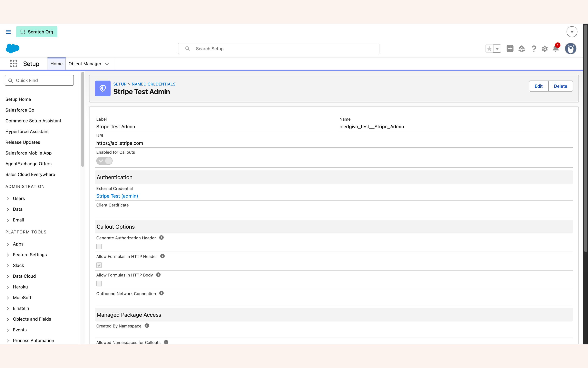588x368 pixels.
Task: Open Commerce Setup Assistant
Action: click(x=33, y=121)
